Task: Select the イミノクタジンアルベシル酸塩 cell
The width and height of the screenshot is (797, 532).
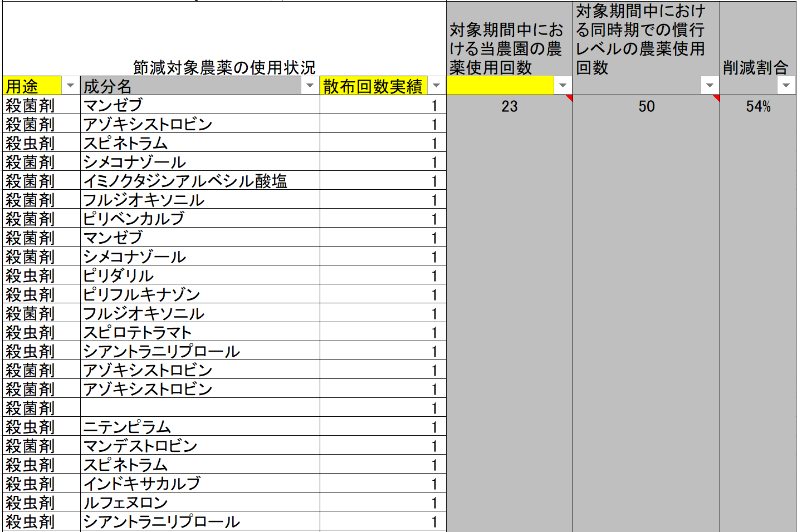Action: [x=199, y=181]
